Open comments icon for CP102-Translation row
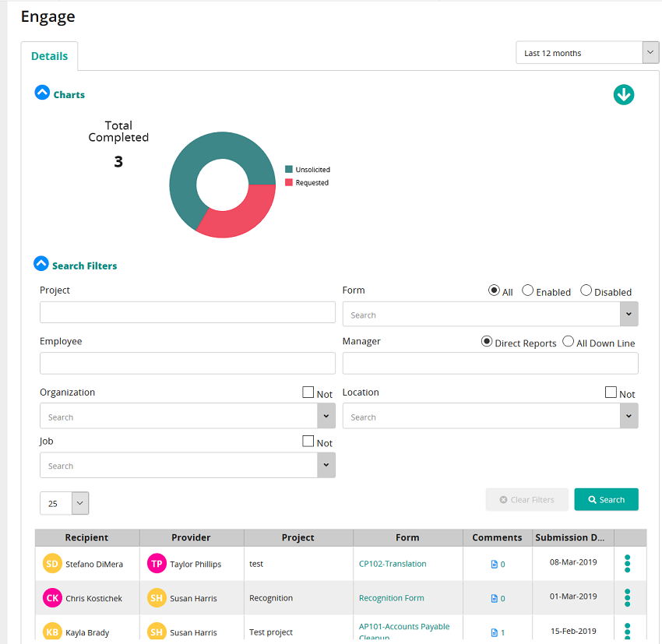 [x=494, y=565]
